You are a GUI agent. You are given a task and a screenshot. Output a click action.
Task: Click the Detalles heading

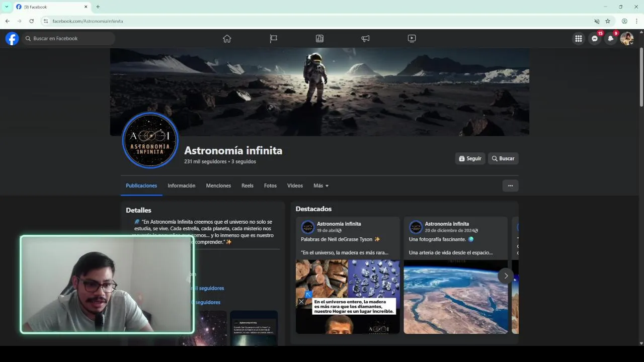point(138,210)
